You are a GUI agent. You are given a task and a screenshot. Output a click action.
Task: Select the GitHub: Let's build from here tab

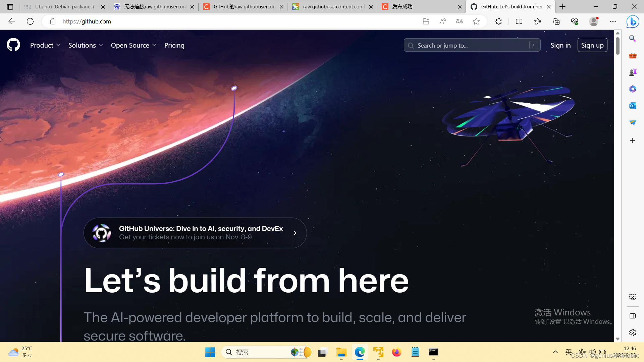point(511,7)
